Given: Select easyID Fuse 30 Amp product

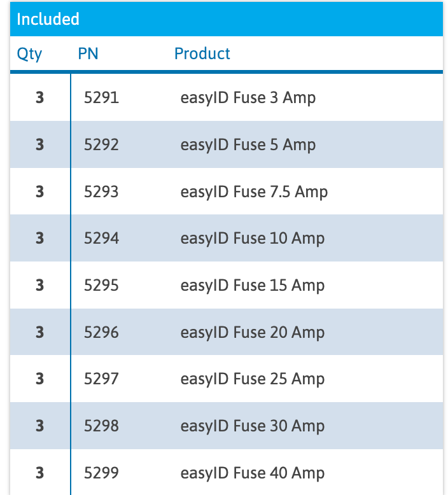Looking at the screenshot, I should 252,426.
